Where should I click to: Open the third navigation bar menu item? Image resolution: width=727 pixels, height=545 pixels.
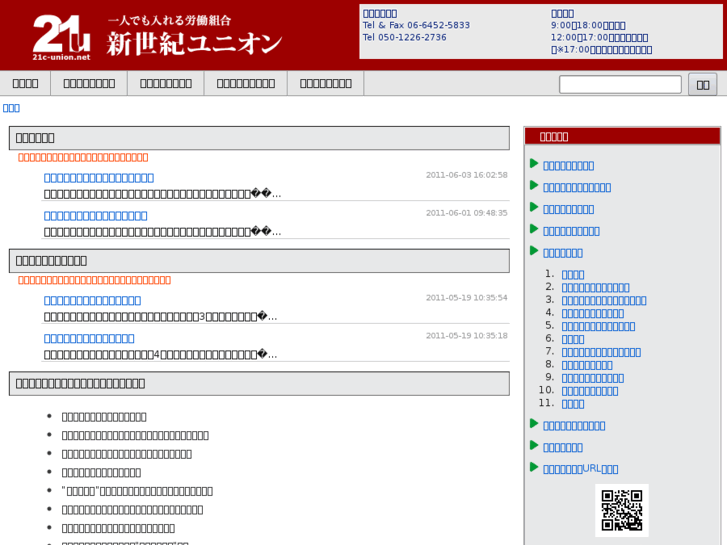pyautogui.click(x=166, y=83)
